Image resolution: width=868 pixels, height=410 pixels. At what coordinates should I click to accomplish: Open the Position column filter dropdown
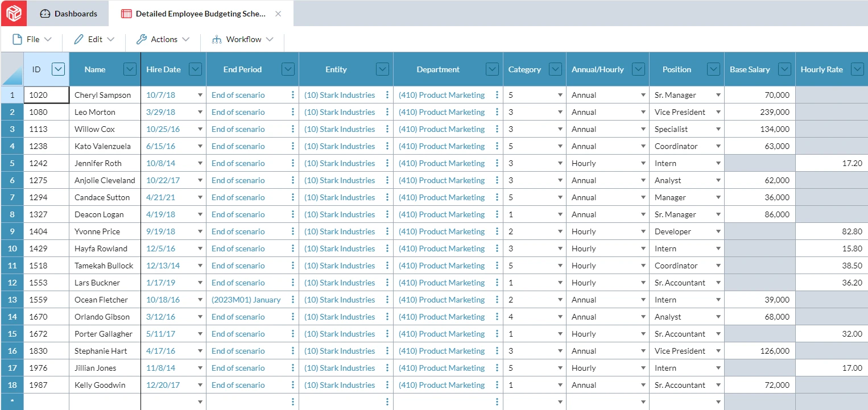click(x=714, y=69)
